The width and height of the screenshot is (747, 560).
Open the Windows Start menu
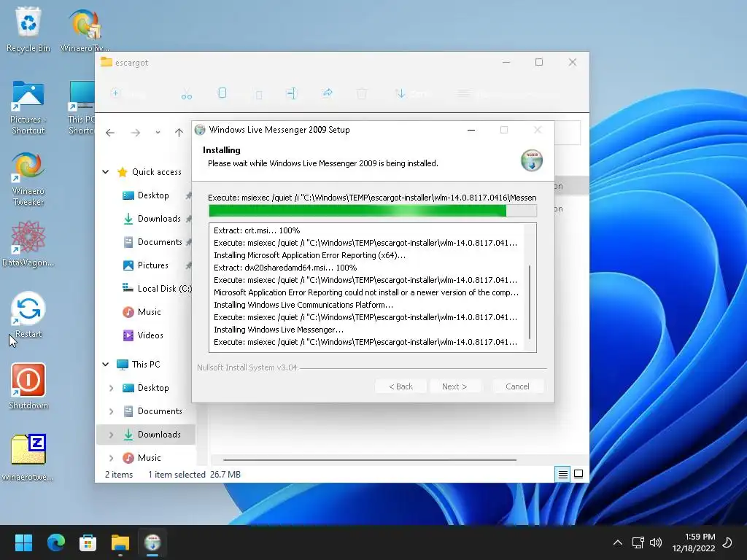click(x=23, y=542)
